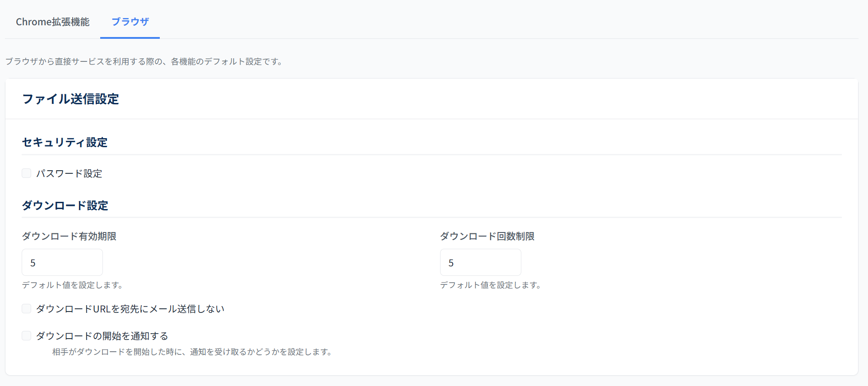Click the セキュリティ設定 section heading
The height and width of the screenshot is (386, 868).
tap(65, 143)
